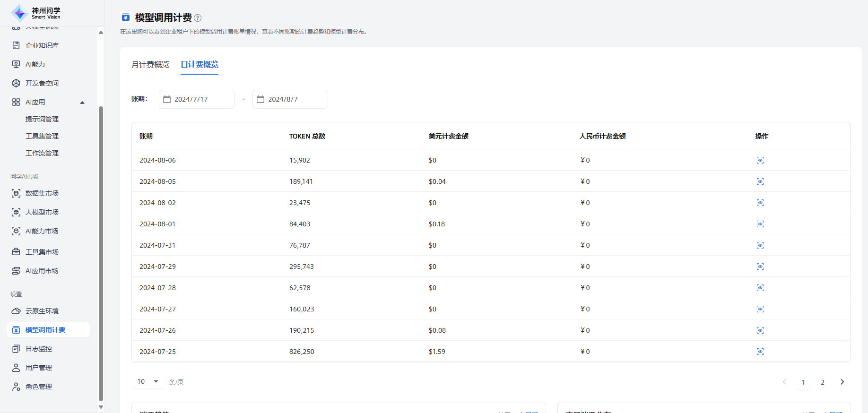Click the $0.08 amount cell
The height and width of the screenshot is (413, 868).
tap(437, 330)
